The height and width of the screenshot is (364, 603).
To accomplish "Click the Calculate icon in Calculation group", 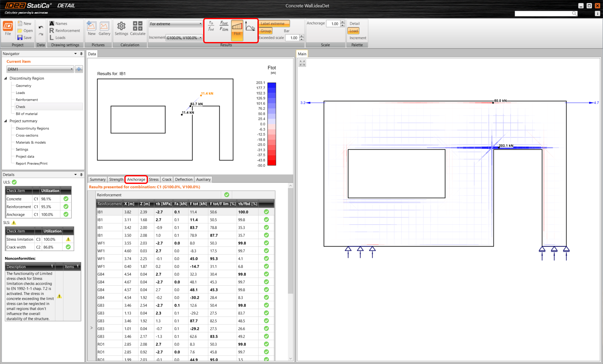I will click(x=138, y=28).
